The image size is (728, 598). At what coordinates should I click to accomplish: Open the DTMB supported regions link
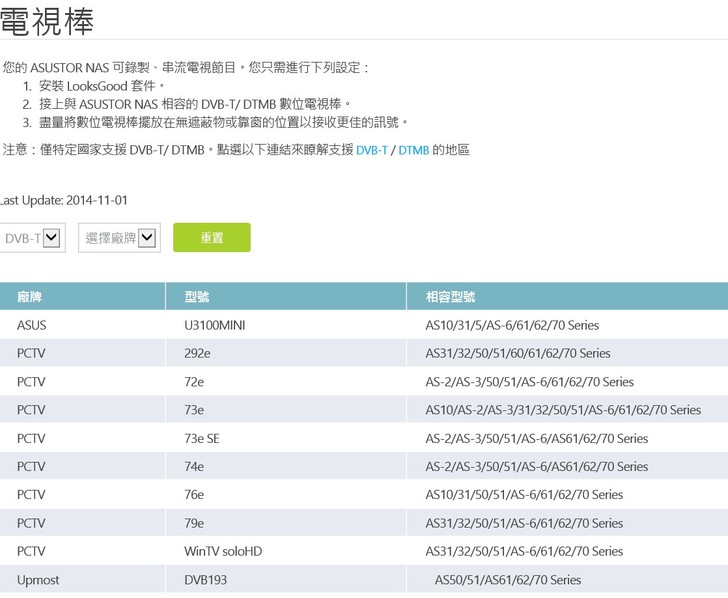413,150
